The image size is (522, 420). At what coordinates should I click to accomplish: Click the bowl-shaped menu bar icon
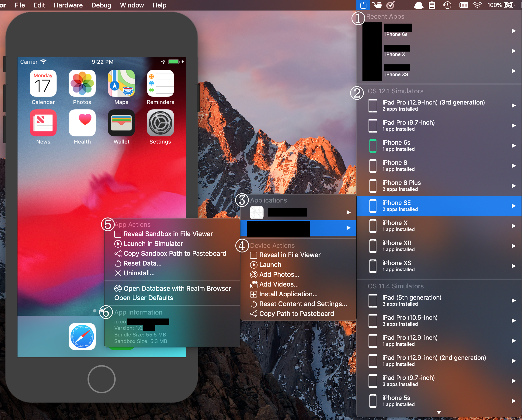tap(377, 5)
